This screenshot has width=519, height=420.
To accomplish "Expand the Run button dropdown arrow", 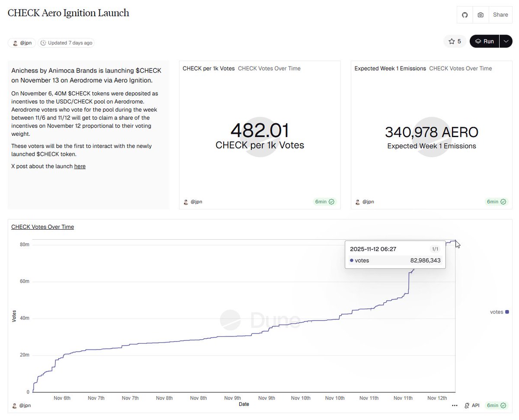I will 506,41.
